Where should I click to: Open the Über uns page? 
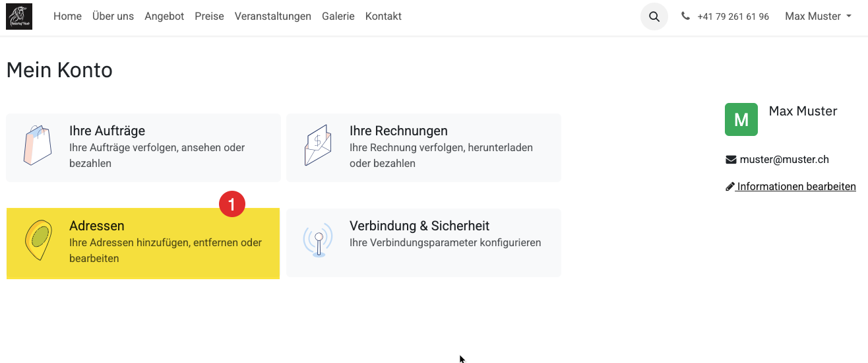[x=113, y=16]
